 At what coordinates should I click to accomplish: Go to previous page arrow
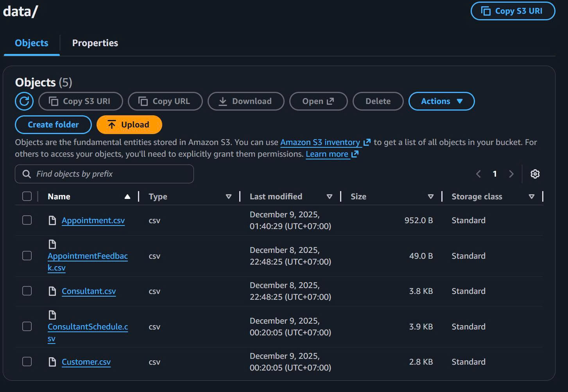coord(478,174)
